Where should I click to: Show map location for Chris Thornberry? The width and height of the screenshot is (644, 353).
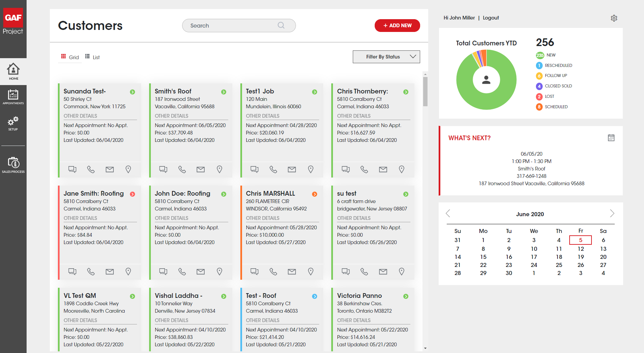click(402, 169)
